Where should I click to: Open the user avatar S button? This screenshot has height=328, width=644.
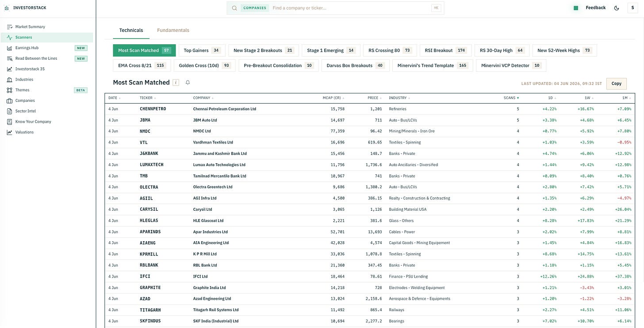click(x=632, y=8)
